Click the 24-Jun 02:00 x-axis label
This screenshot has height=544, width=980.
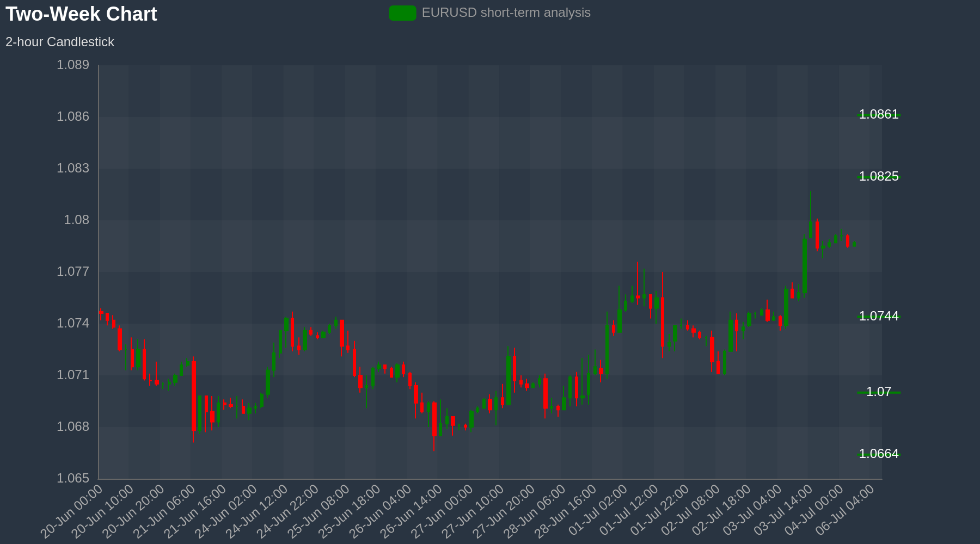226,512
